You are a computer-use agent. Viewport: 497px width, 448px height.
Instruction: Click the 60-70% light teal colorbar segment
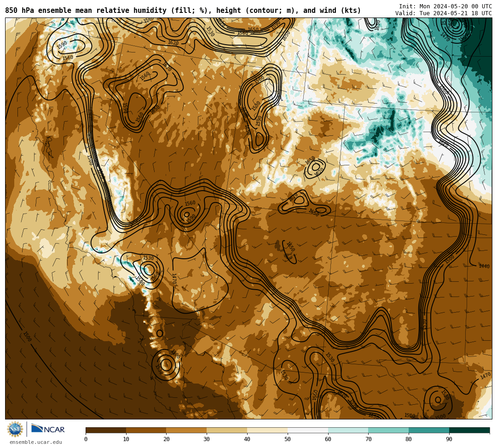coord(348,430)
